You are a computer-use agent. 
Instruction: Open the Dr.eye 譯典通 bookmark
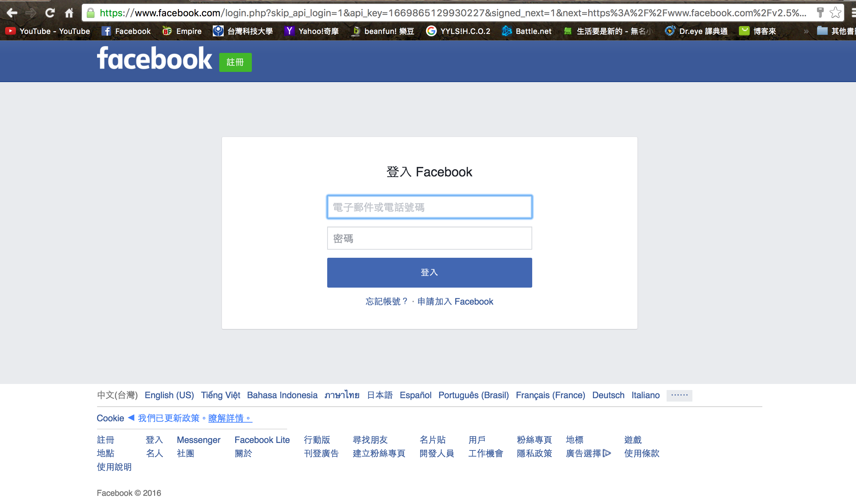point(696,31)
